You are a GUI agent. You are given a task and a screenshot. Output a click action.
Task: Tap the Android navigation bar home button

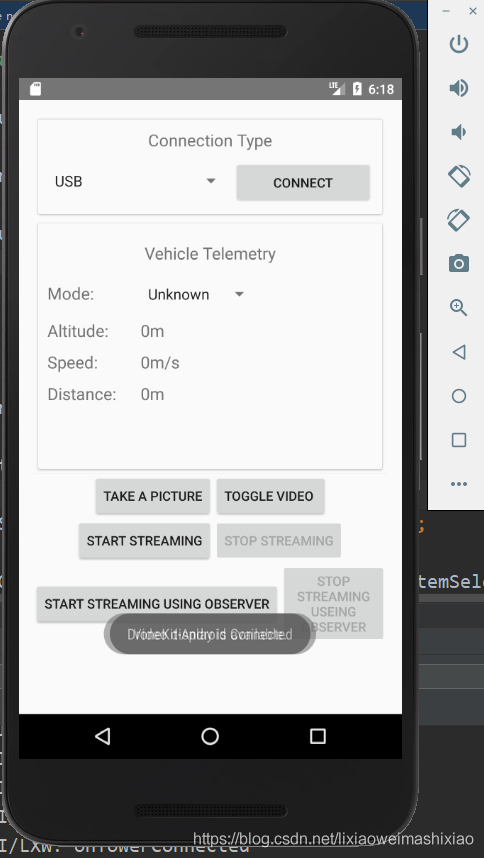point(210,736)
